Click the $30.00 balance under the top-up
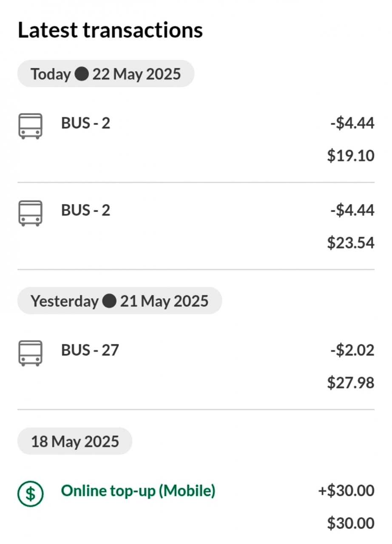 [351, 523]
